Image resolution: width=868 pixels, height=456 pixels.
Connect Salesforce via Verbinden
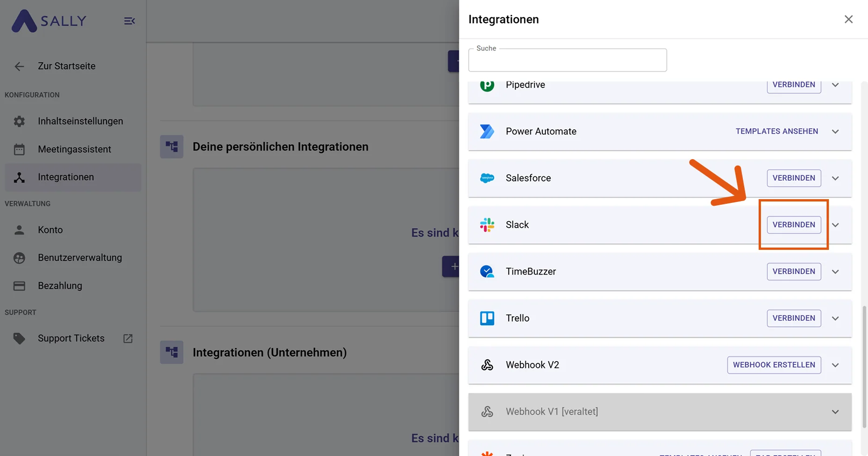click(x=794, y=178)
